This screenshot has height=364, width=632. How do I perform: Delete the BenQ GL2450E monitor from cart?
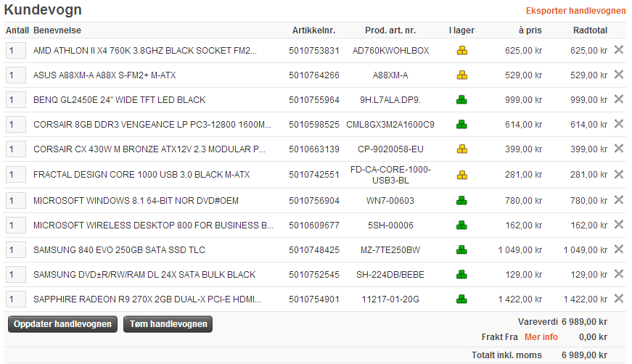click(619, 99)
